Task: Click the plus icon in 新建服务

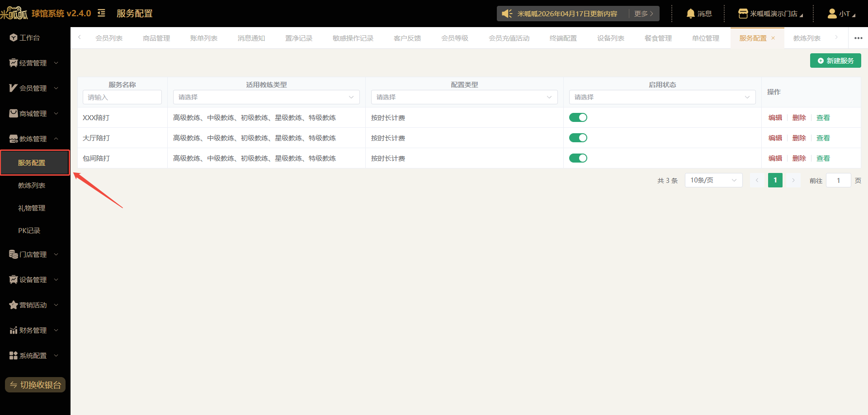Action: click(821, 61)
